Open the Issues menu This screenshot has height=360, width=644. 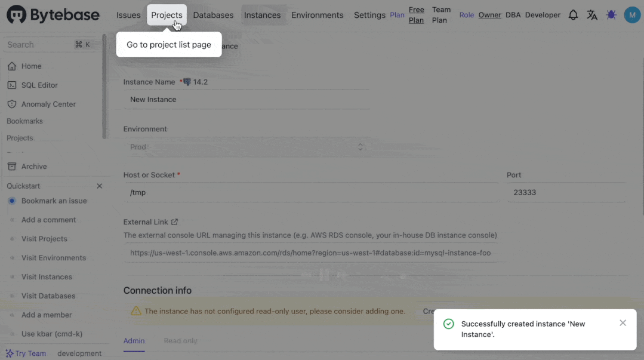coord(128,15)
